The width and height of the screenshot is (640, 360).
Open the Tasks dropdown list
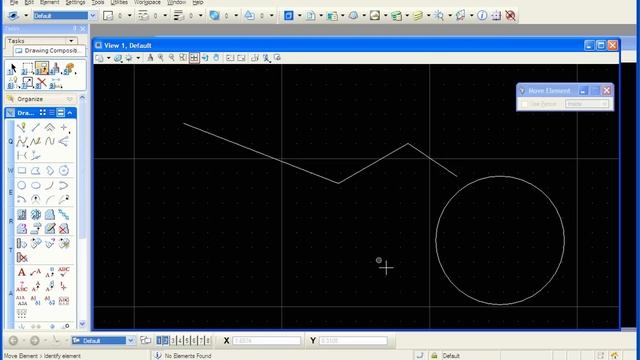coord(71,41)
